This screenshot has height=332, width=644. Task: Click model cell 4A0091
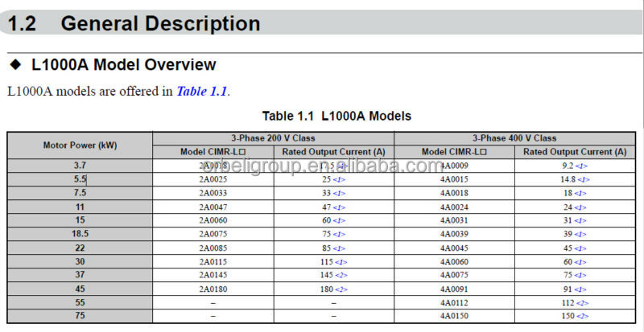click(x=454, y=289)
